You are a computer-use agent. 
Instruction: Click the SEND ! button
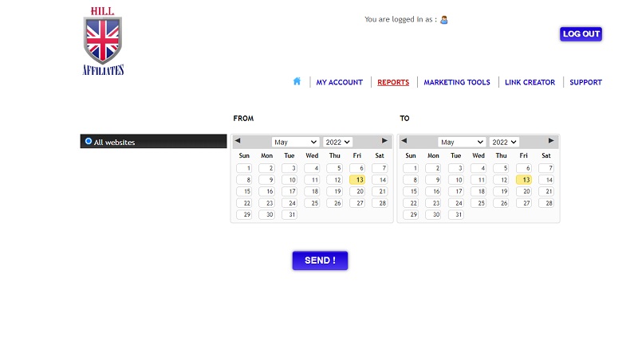[x=320, y=260]
